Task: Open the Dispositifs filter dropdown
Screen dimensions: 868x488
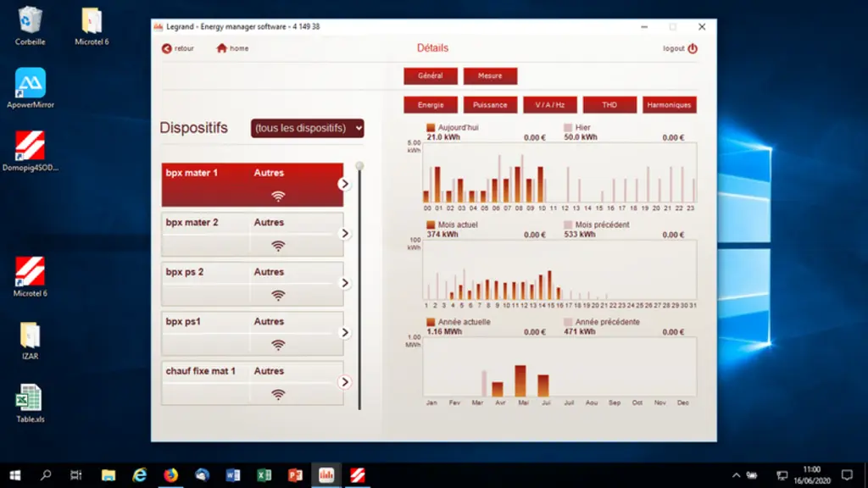Action: point(307,129)
